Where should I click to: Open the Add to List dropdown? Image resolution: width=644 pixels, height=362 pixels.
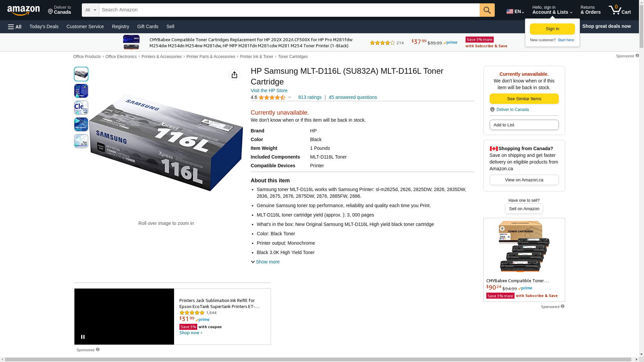(524, 125)
